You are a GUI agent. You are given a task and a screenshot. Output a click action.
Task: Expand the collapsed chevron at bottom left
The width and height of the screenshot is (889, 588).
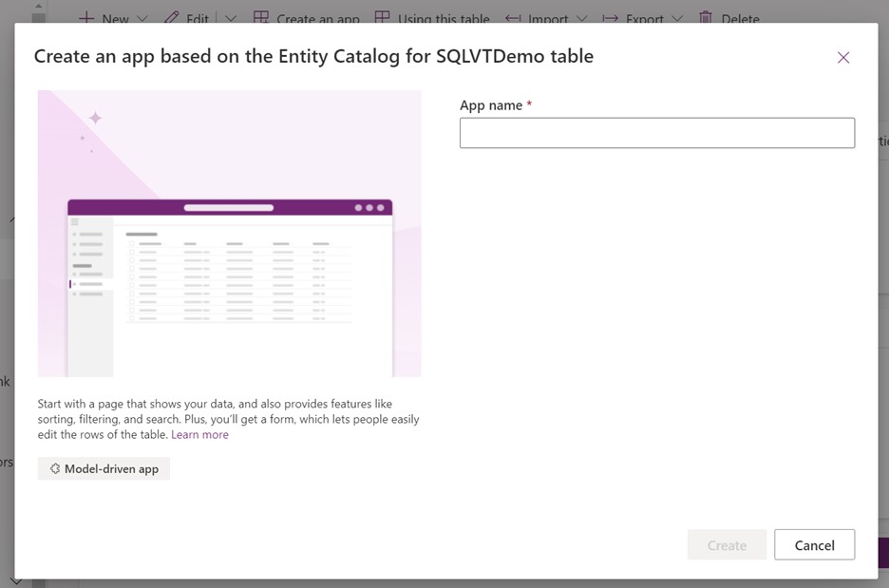(x=15, y=580)
